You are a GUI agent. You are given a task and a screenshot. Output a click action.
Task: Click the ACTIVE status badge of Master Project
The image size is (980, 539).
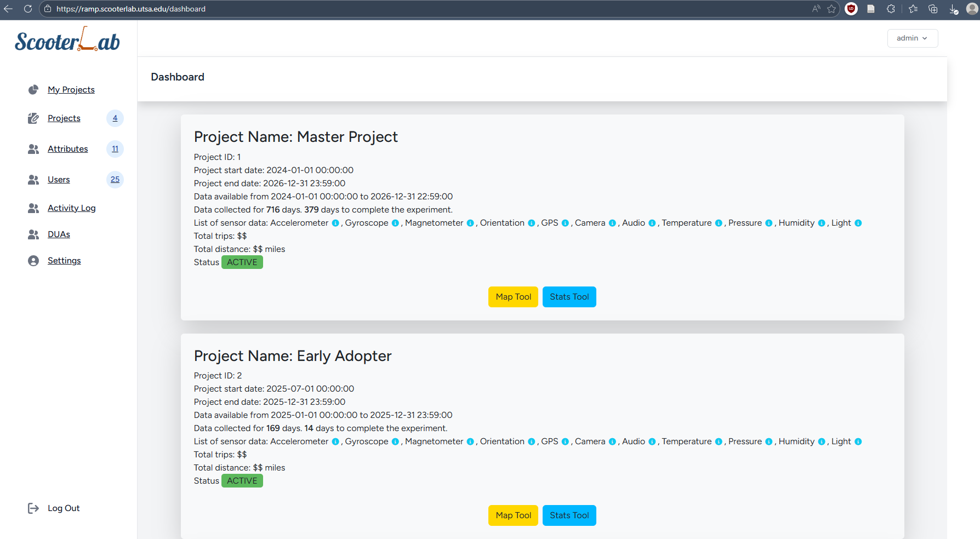[242, 262]
